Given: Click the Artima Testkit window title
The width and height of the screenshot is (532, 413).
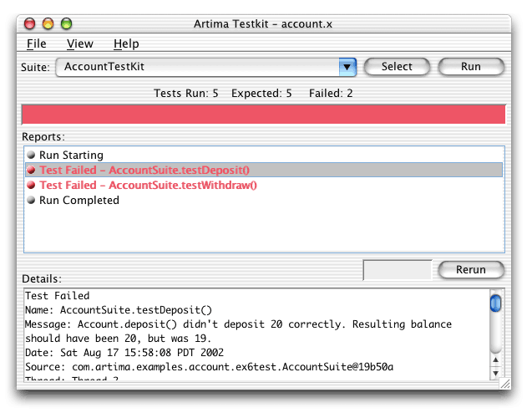Looking at the screenshot, I should tap(263, 23).
